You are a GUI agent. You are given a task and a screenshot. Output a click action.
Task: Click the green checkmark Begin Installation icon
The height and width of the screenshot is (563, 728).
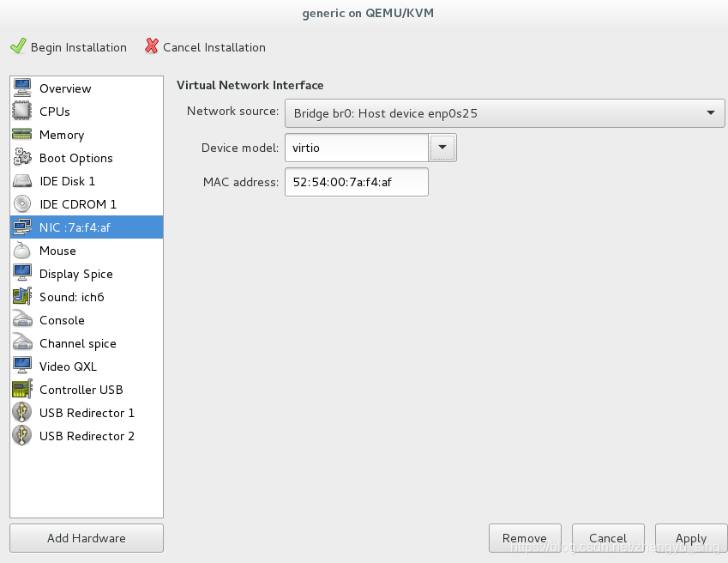coord(19,46)
